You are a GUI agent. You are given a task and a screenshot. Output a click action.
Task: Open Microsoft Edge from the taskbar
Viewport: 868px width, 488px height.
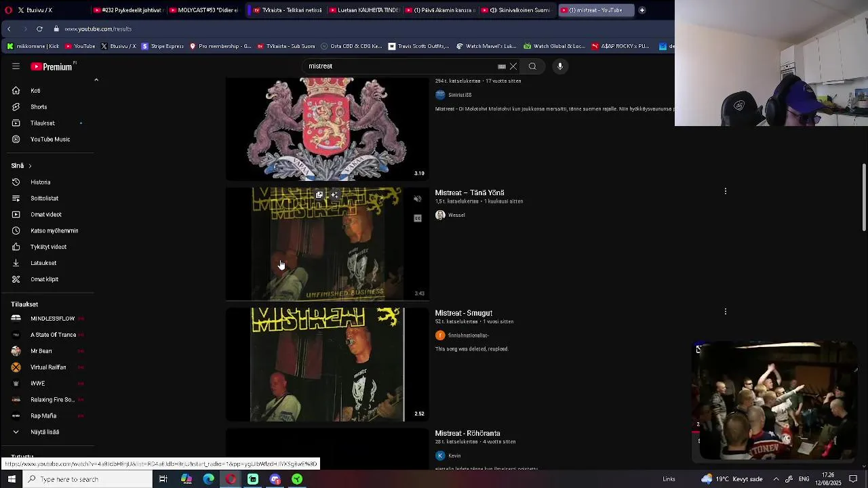click(x=208, y=479)
